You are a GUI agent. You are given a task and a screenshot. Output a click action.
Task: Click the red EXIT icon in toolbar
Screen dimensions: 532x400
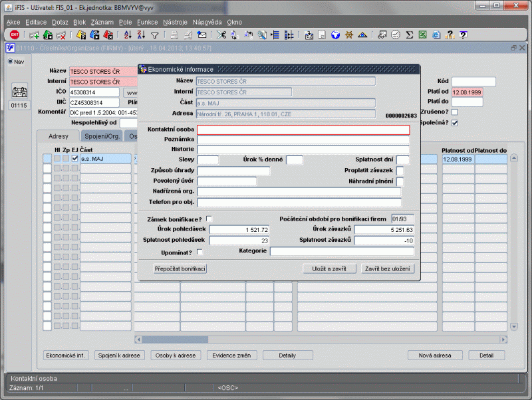(13, 35)
